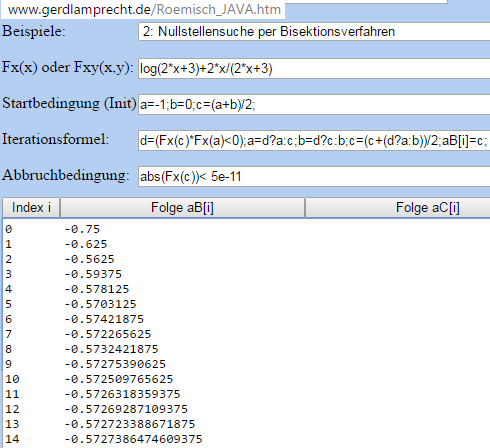
Task: Click the Fx(x) function input field
Action: pyautogui.click(x=314, y=69)
